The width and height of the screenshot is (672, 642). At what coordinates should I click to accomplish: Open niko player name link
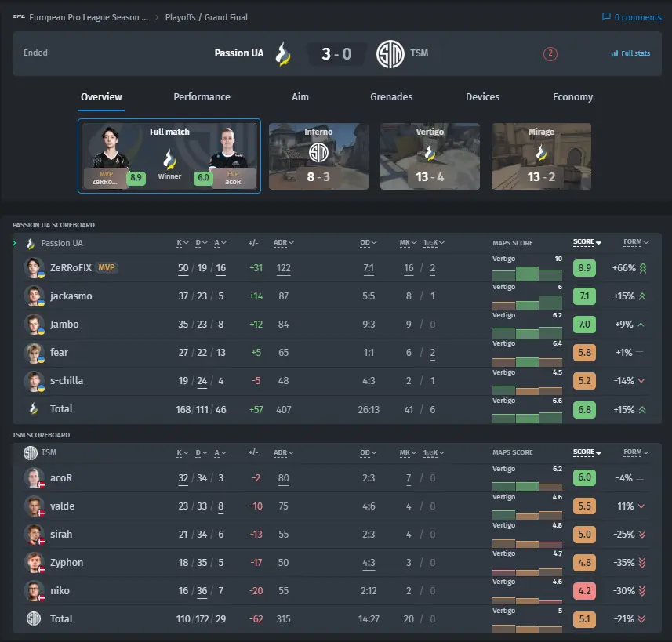60,591
